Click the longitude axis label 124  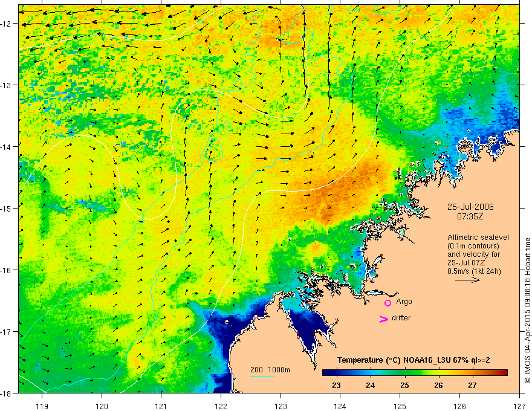pos(340,406)
